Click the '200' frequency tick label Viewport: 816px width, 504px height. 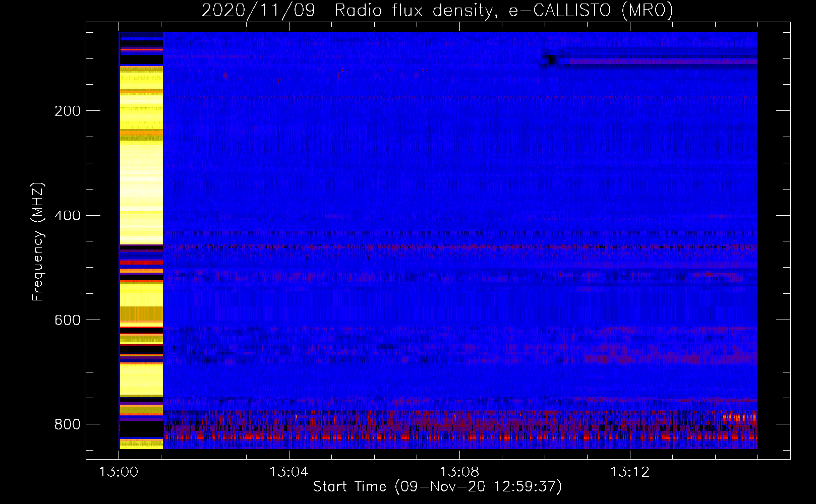[x=68, y=111]
